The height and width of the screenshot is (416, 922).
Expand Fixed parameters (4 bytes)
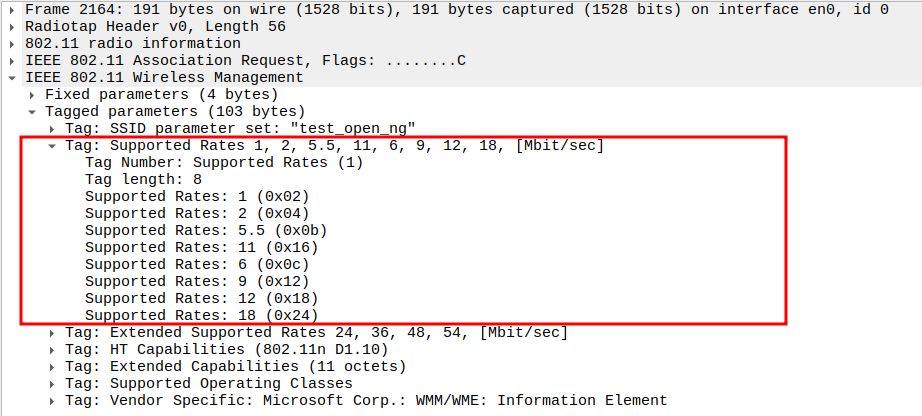[32, 94]
